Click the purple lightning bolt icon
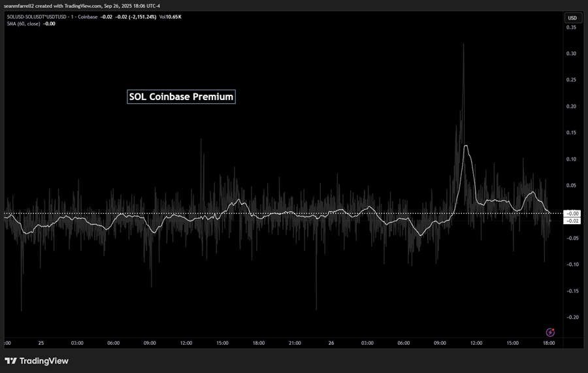This screenshot has width=588, height=373. (550, 332)
